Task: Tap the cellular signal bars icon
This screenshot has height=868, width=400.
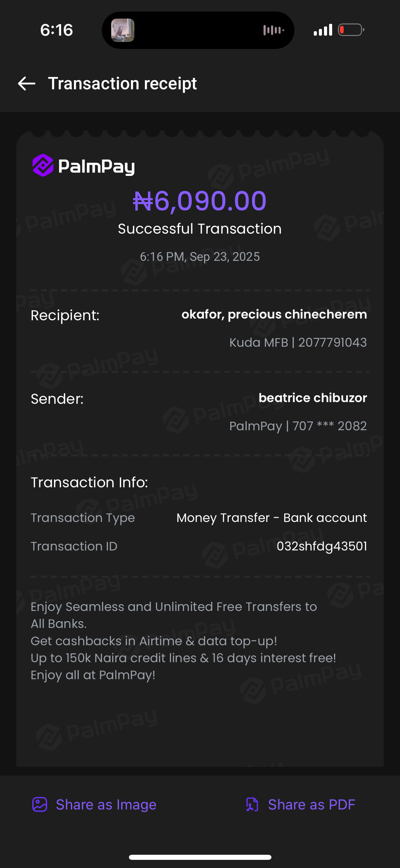Action: 323,30
